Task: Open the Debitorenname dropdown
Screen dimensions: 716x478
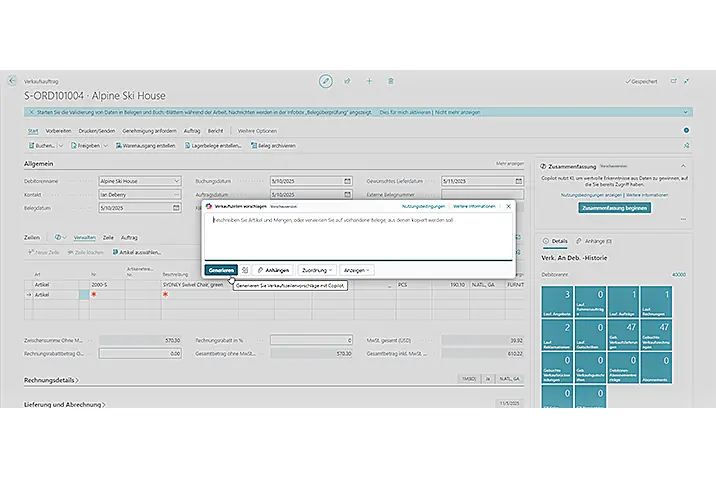Action: 177,181
